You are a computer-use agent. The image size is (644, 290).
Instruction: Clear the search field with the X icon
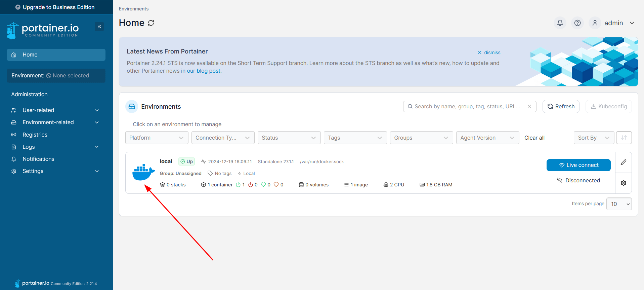coord(529,106)
